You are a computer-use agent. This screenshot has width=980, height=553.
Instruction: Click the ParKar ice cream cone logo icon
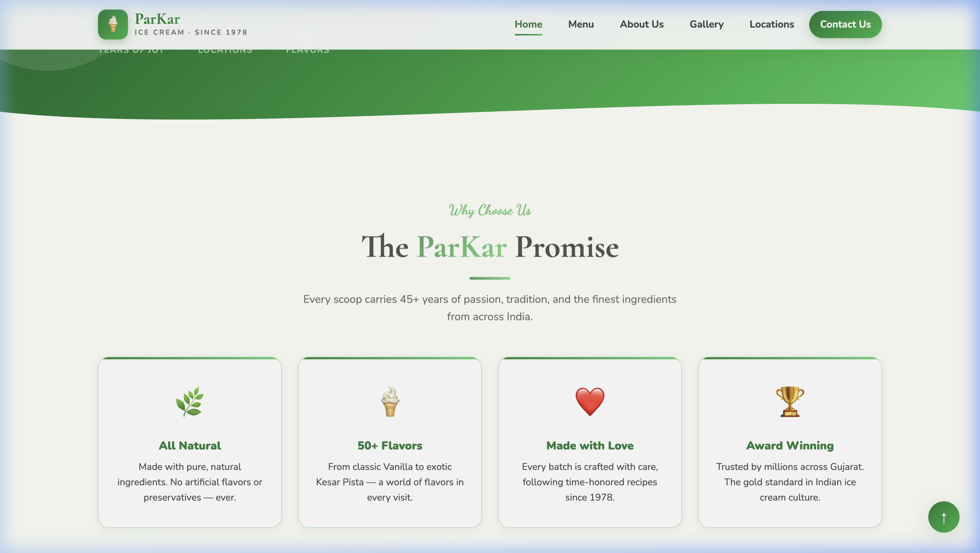click(113, 25)
